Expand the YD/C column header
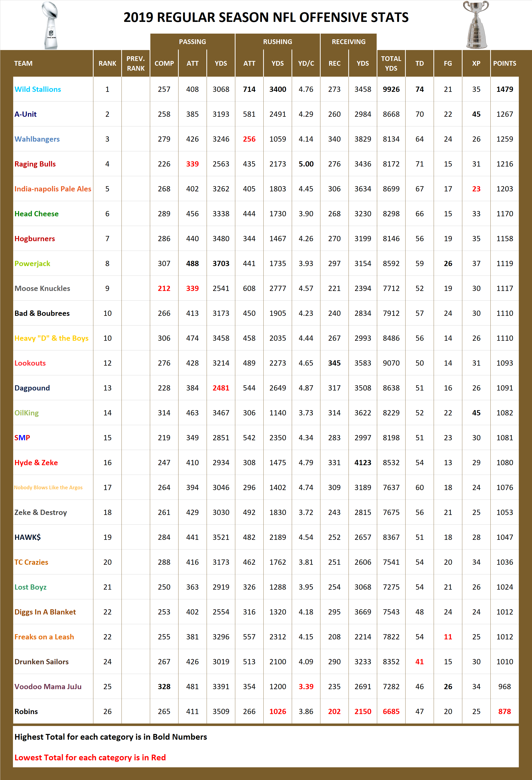The width and height of the screenshot is (532, 780). point(306,63)
